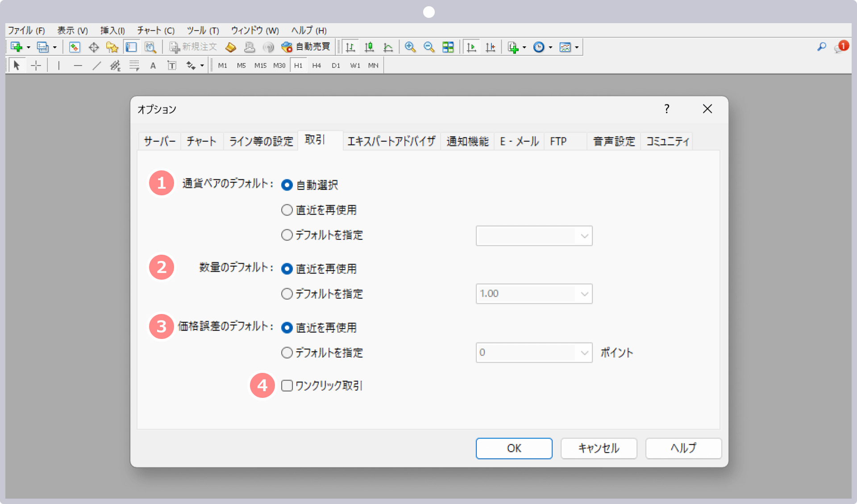
Task: Select デフォルトを指定 under 数量のデフォルト
Action: [287, 293]
